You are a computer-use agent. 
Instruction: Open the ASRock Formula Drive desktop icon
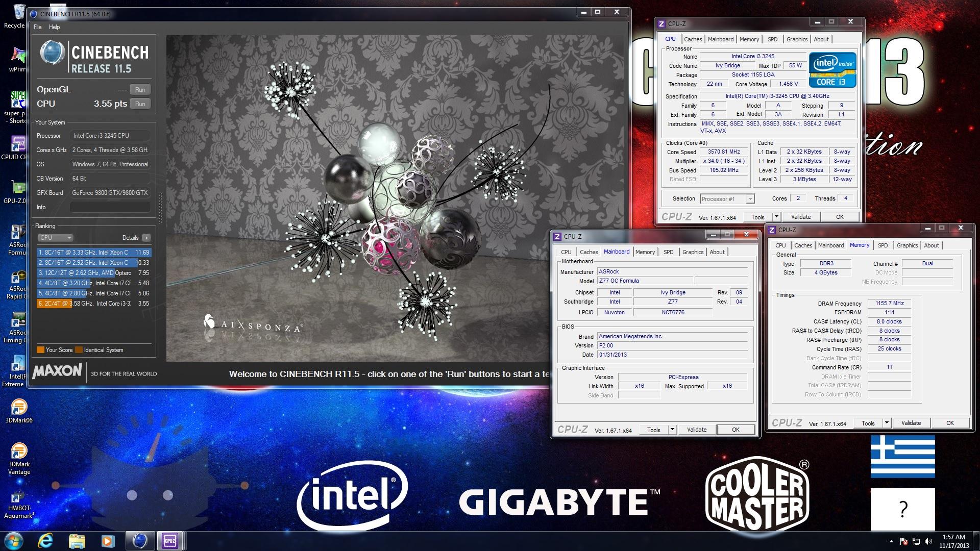pos(17,240)
